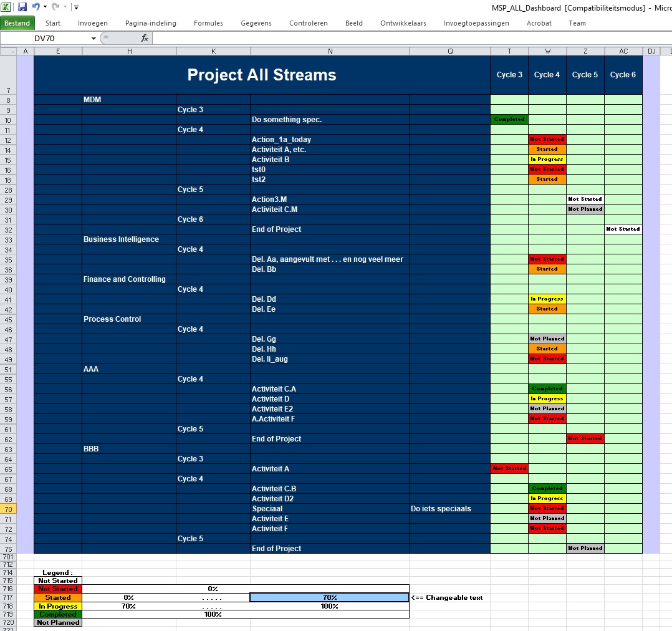Viewport: 672px width, 631px height.
Task: Switch to the Pagina-indeling tab
Action: [x=150, y=23]
